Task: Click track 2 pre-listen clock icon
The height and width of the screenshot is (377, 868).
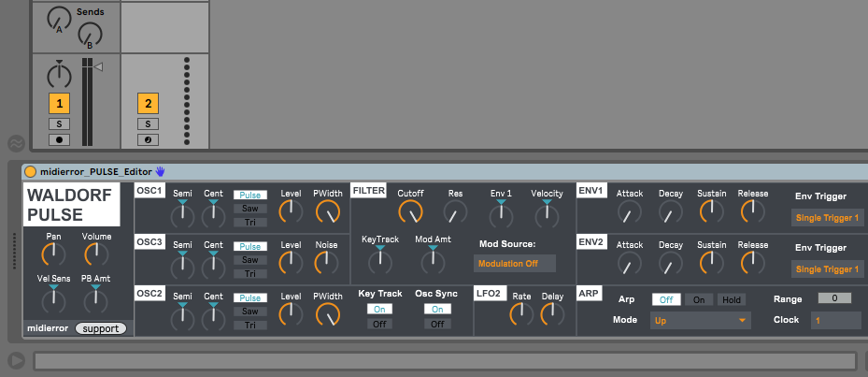Action: [148, 139]
